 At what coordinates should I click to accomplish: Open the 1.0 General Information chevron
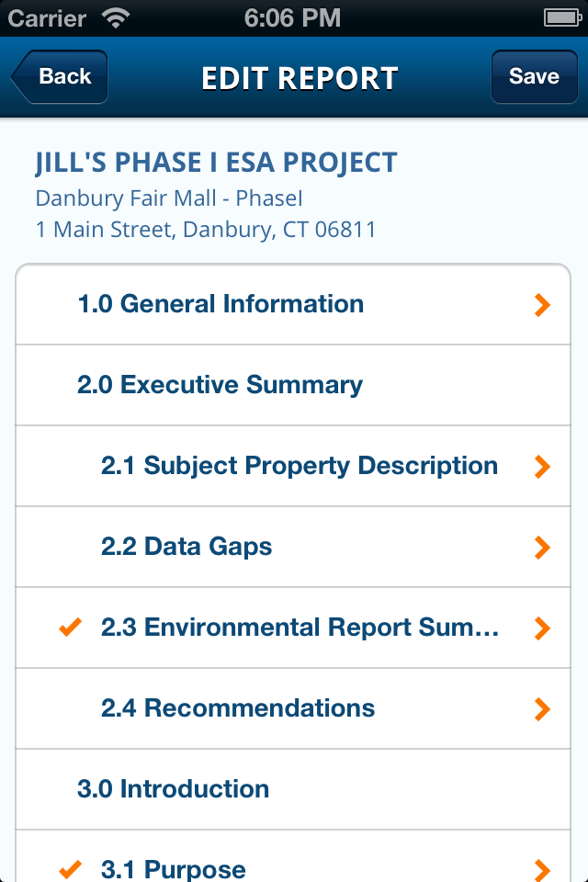tap(542, 305)
